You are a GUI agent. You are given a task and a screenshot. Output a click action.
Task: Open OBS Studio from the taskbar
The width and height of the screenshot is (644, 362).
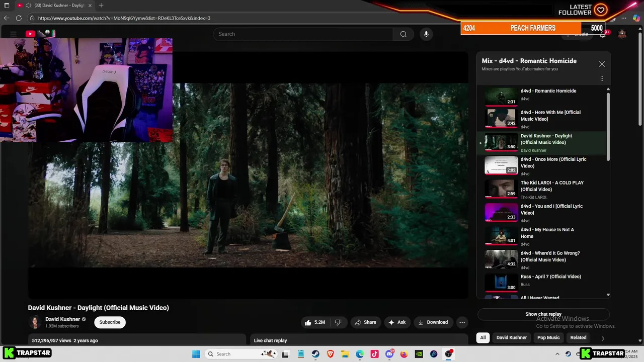448,354
